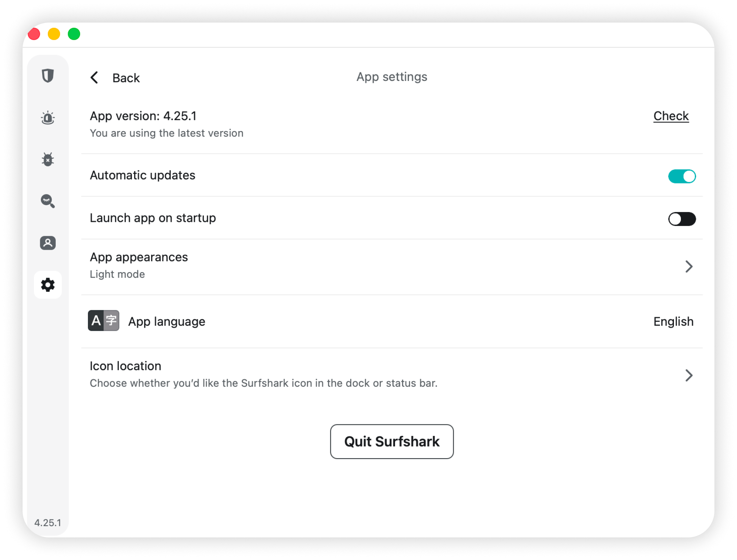Expand App appearances with its chevron
Image resolution: width=737 pixels, height=560 pixels.
click(x=689, y=267)
